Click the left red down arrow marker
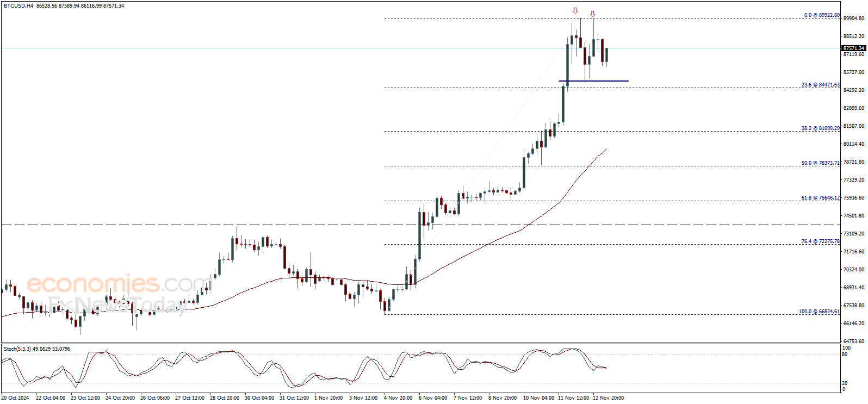The width and height of the screenshot is (868, 404). click(575, 10)
